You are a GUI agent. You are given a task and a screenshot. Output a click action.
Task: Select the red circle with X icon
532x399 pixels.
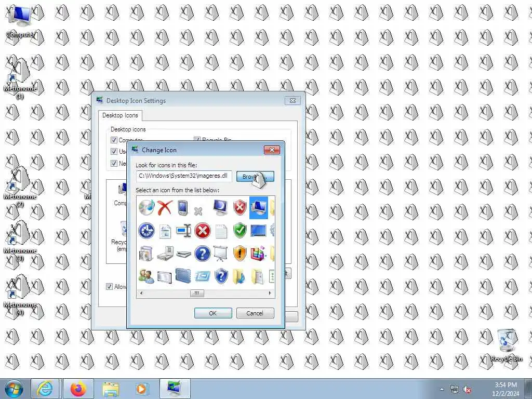(202, 231)
